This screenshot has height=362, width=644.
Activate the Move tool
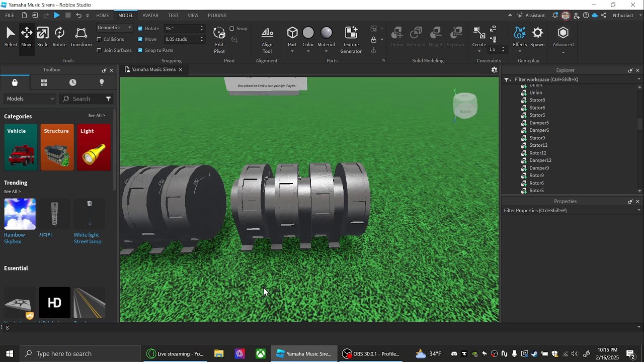pyautogui.click(x=27, y=38)
